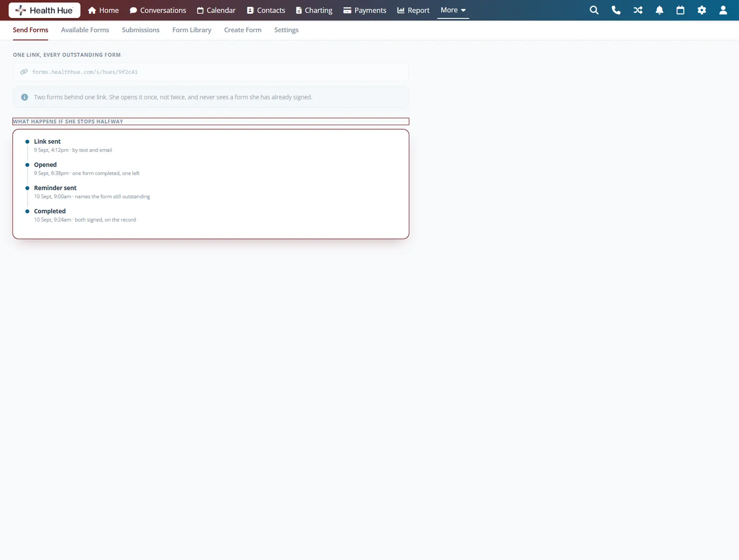
Task: Click the forms.healthhue.com link field
Action: click(211, 72)
